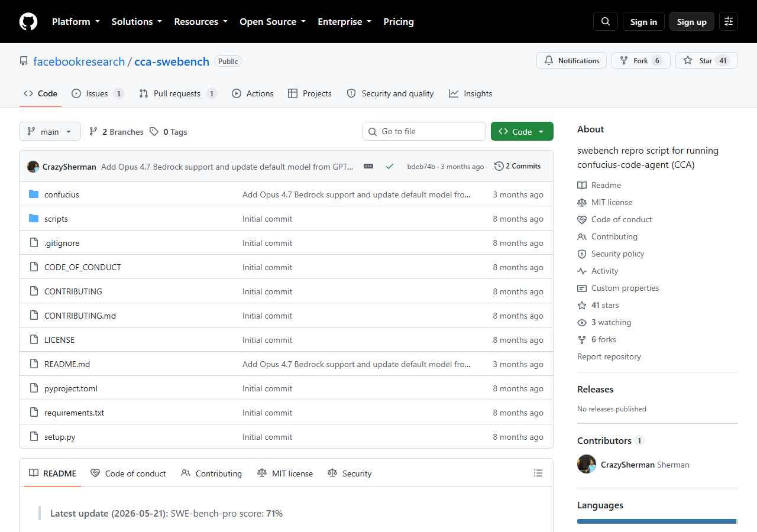Click the green check status icon
The width and height of the screenshot is (757, 532).
tap(390, 166)
